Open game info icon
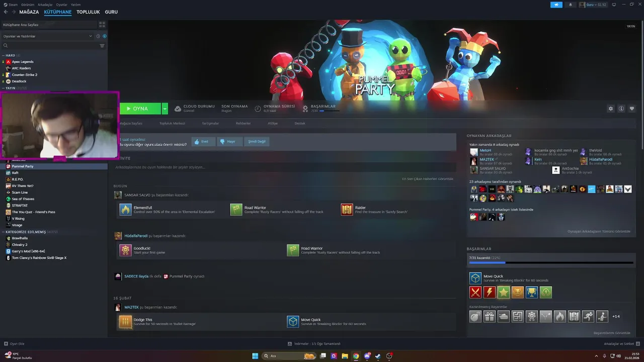The height and width of the screenshot is (362, 644). coord(621,109)
